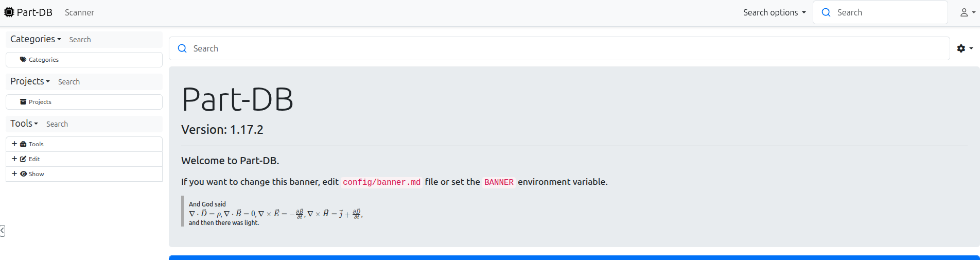Viewport: 980px width, 260px height.
Task: Open the Tools sidebar dropdown header
Action: click(x=24, y=124)
